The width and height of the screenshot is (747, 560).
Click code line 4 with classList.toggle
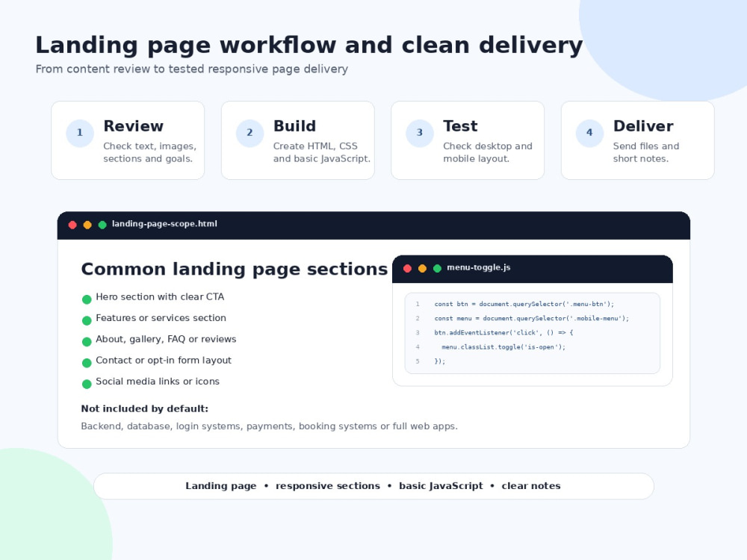click(x=503, y=346)
